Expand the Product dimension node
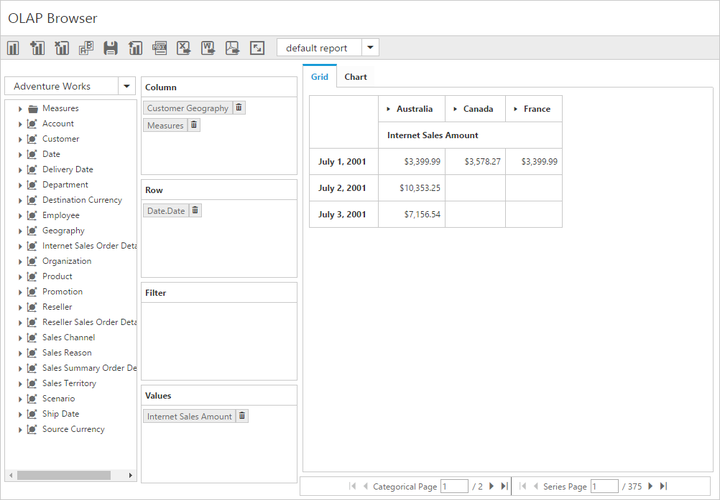 [20, 277]
